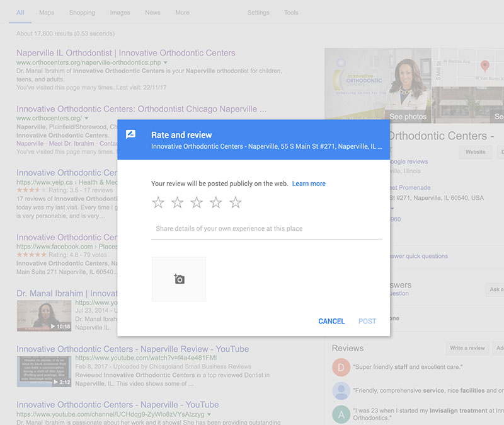Play the 2:12 video thumbnail
Viewport: 504px width, 425px height.
click(44, 371)
